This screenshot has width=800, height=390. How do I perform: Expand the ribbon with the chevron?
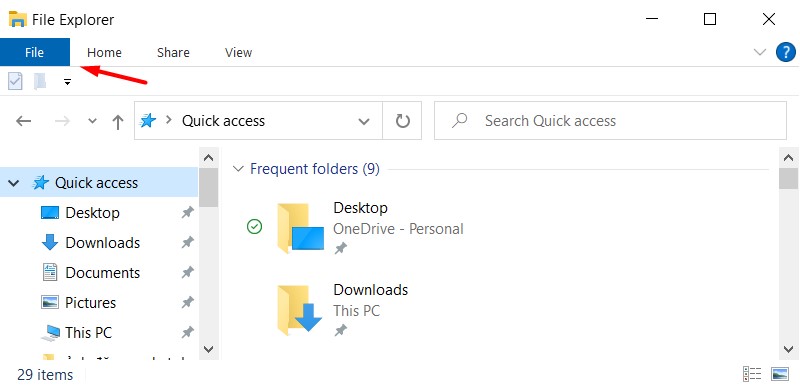click(x=760, y=52)
